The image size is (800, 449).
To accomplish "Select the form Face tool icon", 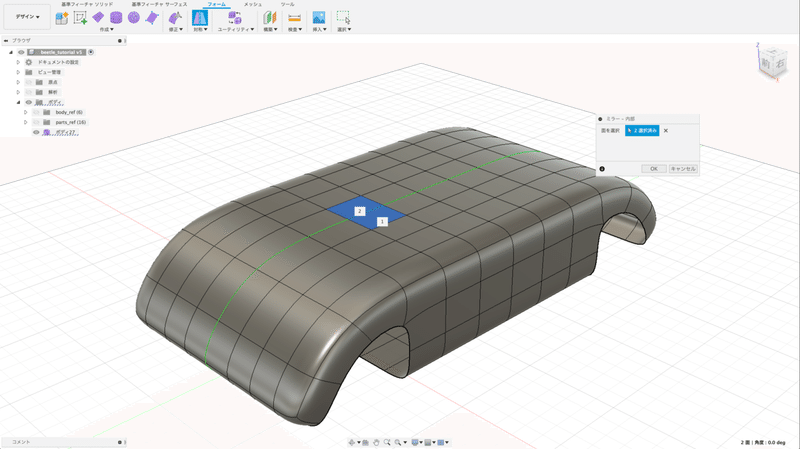I will [152, 18].
